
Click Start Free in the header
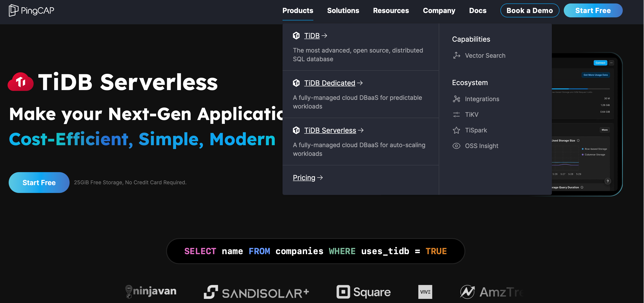[593, 10]
